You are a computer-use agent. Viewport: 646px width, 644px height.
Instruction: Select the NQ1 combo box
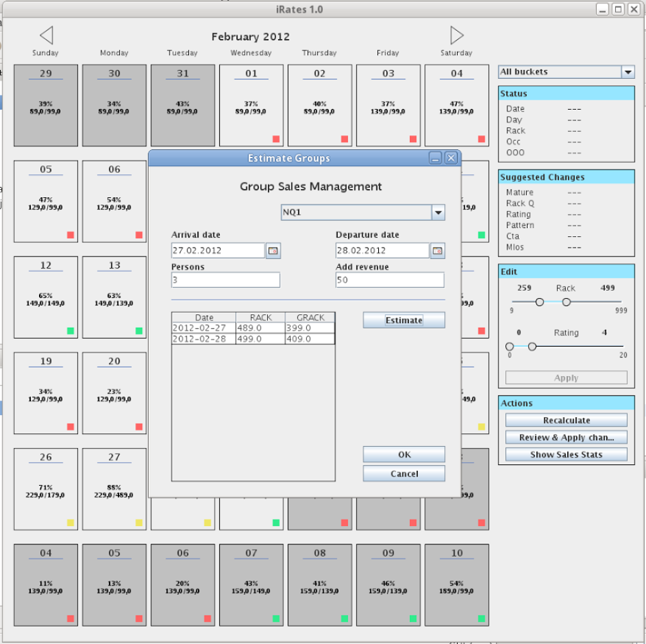coord(363,213)
